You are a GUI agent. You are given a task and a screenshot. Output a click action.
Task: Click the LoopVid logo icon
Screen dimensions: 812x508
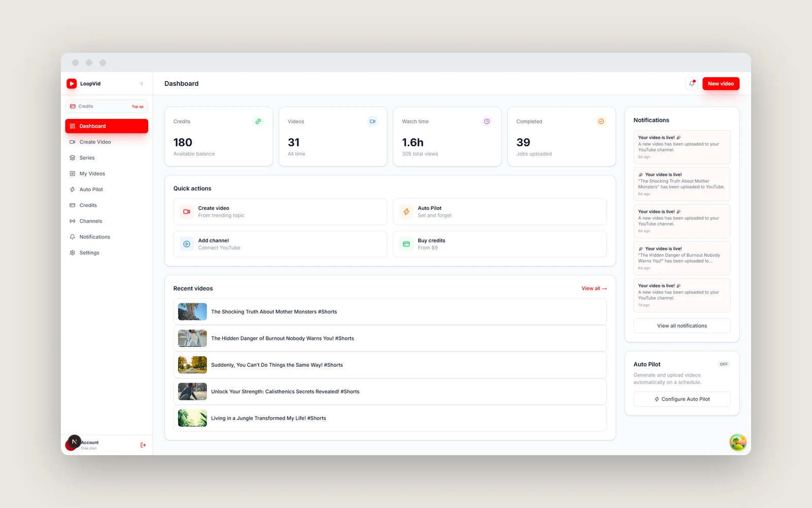pos(72,84)
